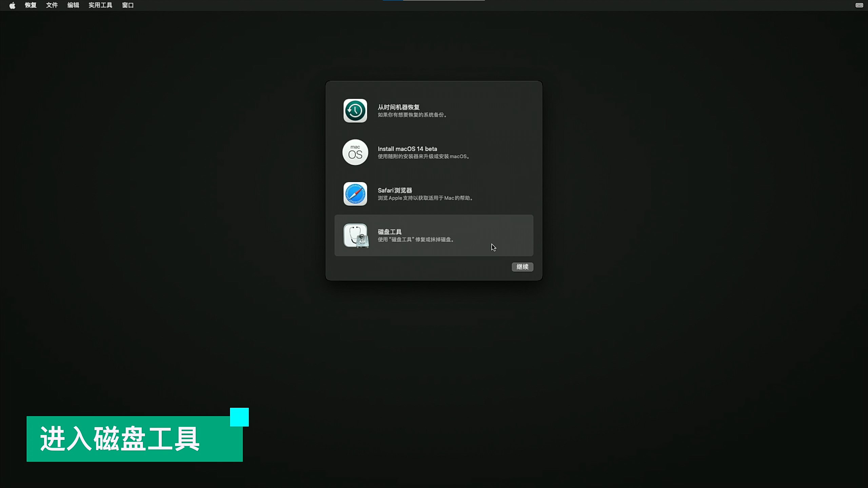Open the 编辑 menu
The image size is (868, 488).
pyautogui.click(x=73, y=5)
